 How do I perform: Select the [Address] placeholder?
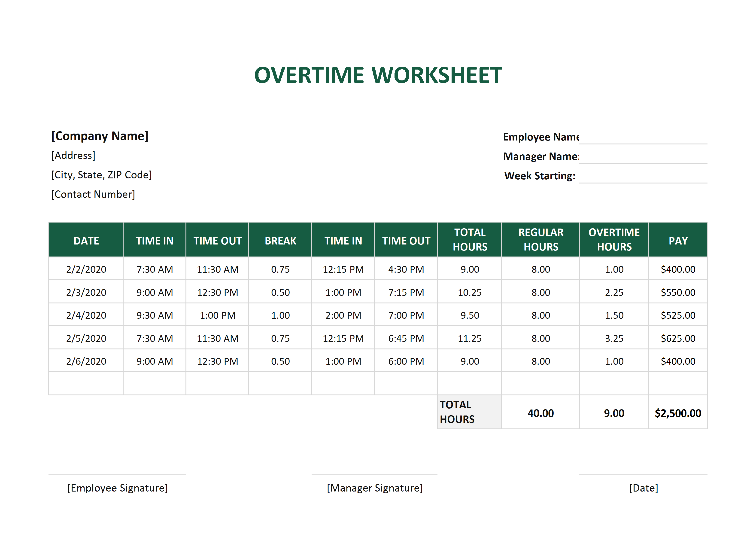[x=73, y=156]
